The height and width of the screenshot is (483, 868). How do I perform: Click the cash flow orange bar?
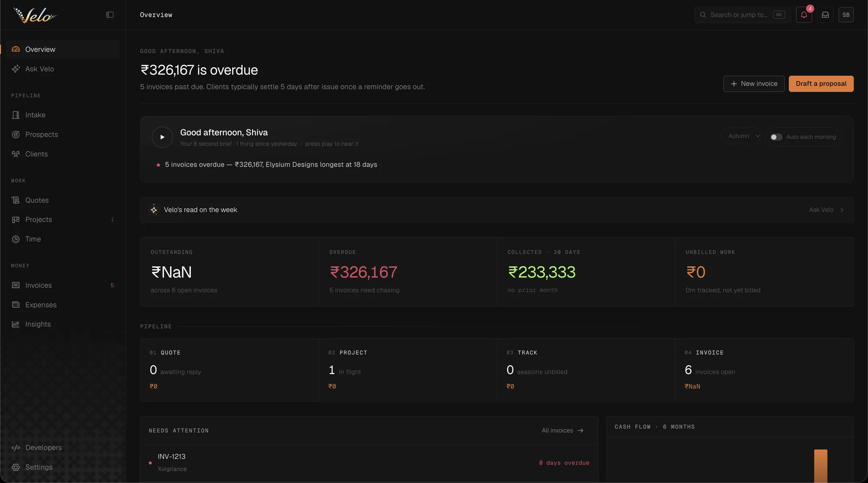point(821,466)
